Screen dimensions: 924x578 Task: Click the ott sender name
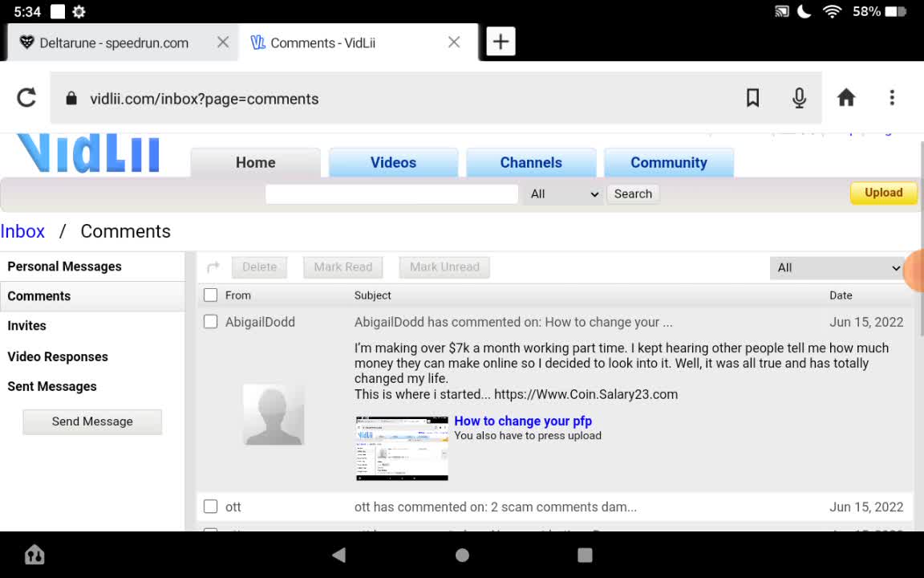(233, 507)
